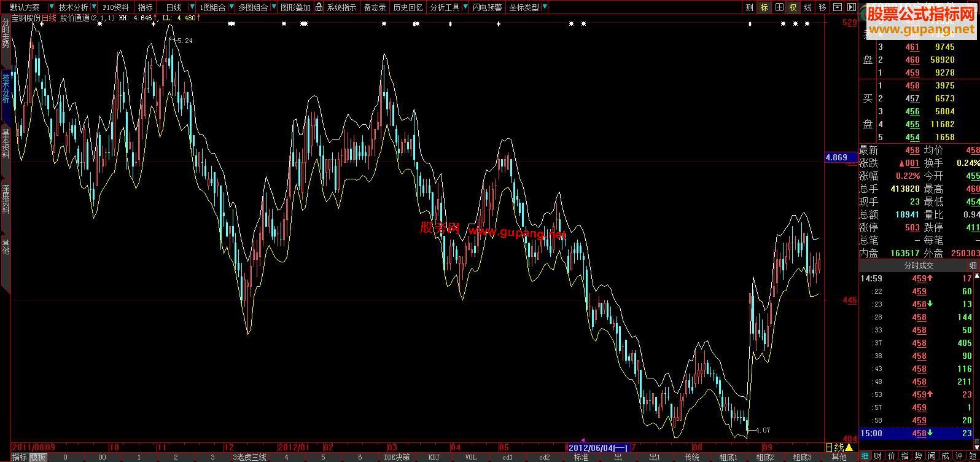Select the 出1 indicator tab
Image resolution: width=980 pixels, height=462 pixels.
click(655, 457)
